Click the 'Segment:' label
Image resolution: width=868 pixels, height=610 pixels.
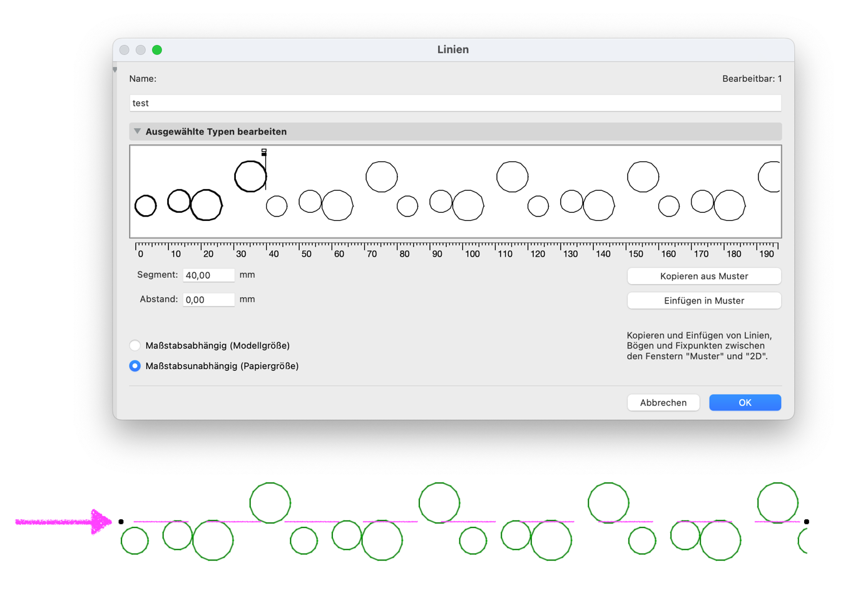pos(158,275)
